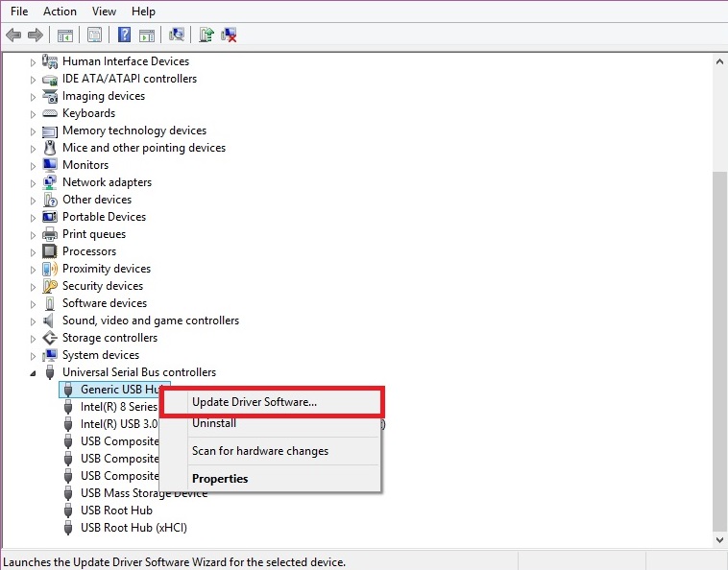Click the Forward arrow toolbar icon
Screen dimensions: 728x570
(x=36, y=35)
